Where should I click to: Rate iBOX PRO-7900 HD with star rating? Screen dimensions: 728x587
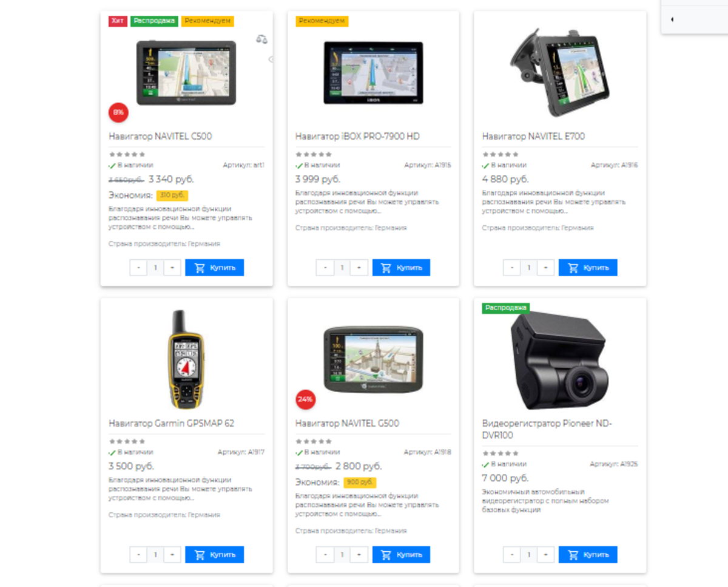click(x=314, y=154)
